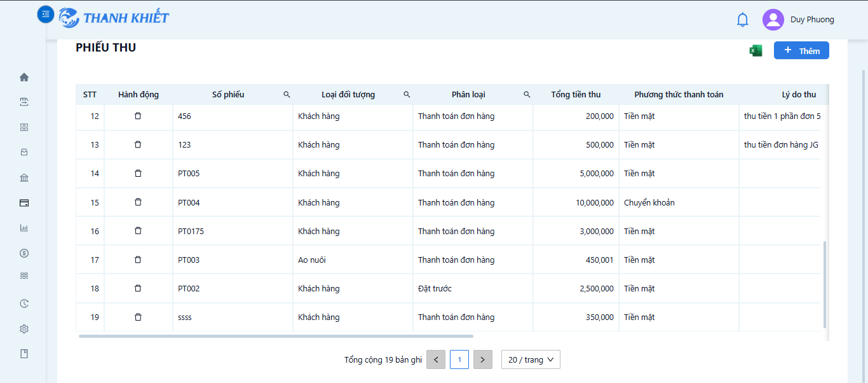Open the wallet card sidebar icon

click(x=24, y=203)
